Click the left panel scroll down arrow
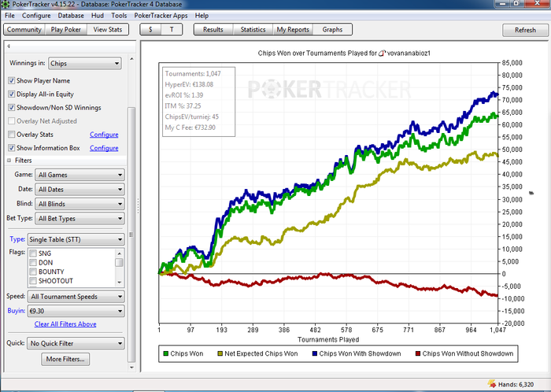This screenshot has width=551, height=392. coord(131,368)
